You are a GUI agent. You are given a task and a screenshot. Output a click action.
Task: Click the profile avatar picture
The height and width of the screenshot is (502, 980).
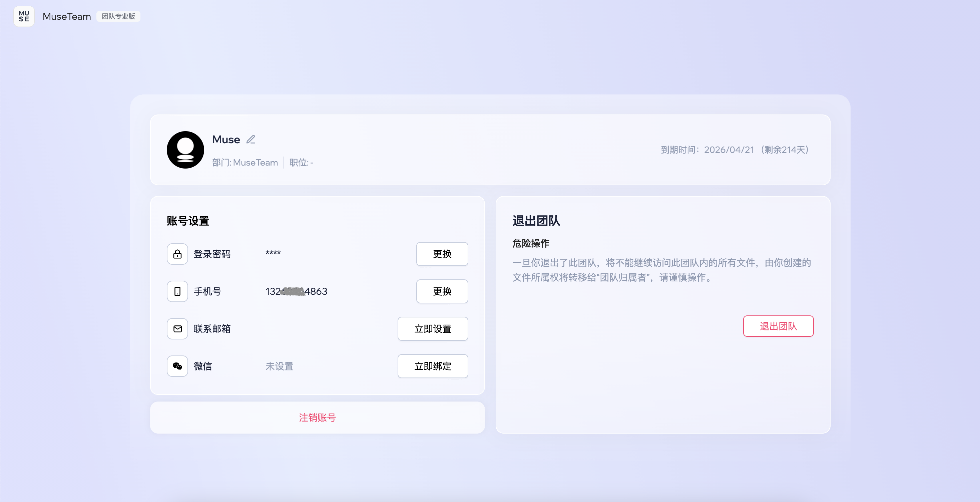point(185,150)
